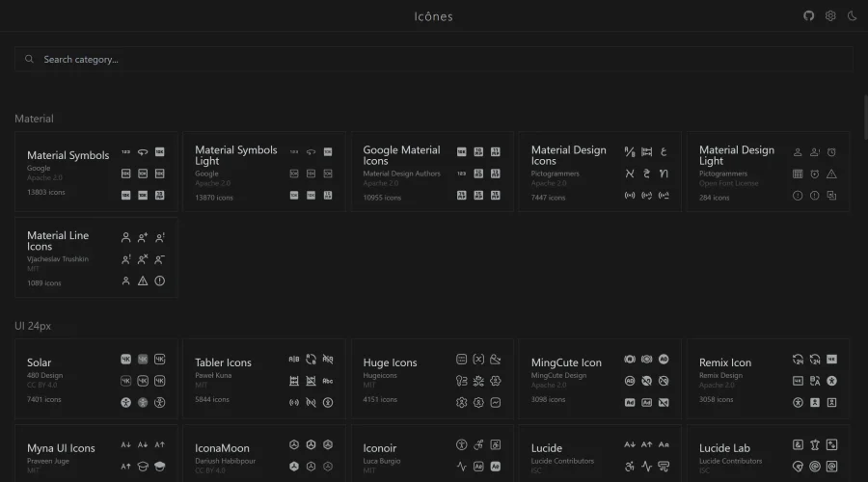Screen dimensions: 868x482
Task: Open the Material Symbols Light collection
Action: pos(264,173)
